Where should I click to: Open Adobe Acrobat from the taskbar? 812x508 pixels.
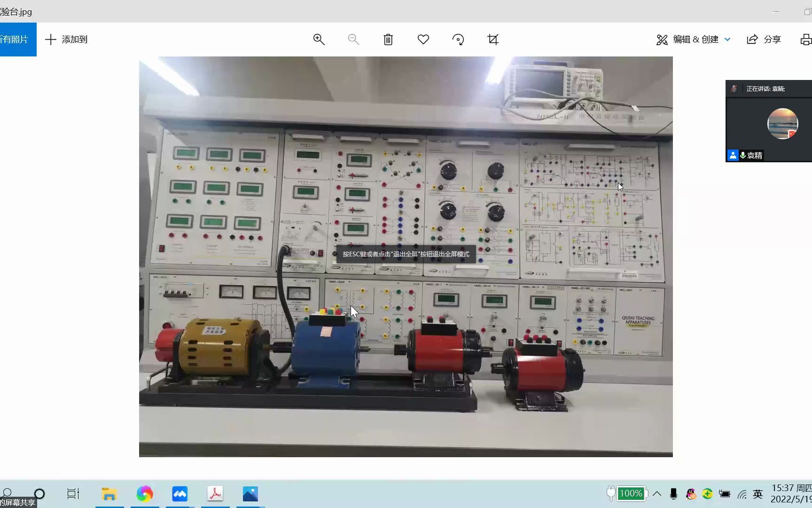tap(215, 494)
